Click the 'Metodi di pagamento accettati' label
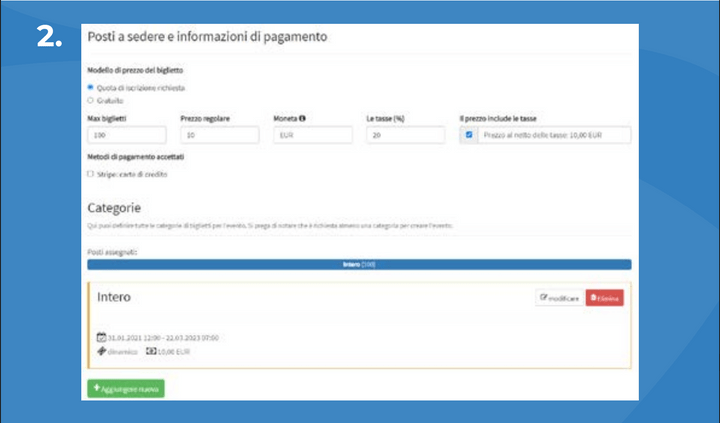 pyautogui.click(x=135, y=157)
